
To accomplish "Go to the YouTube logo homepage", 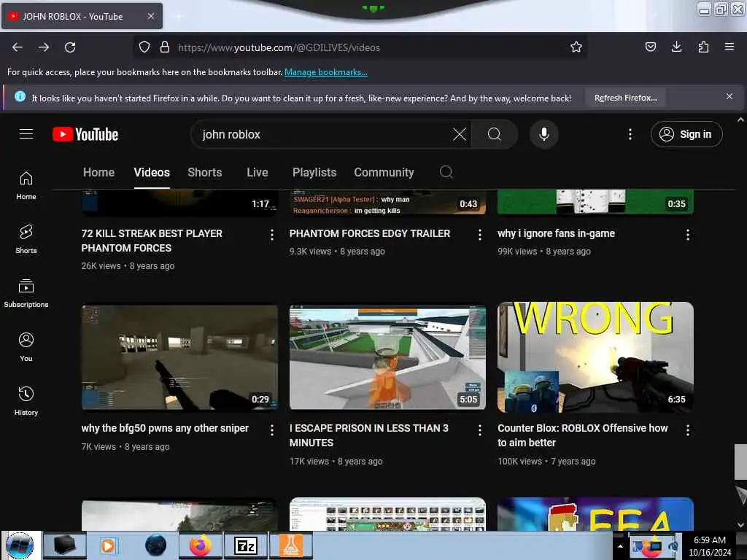I will coord(85,134).
